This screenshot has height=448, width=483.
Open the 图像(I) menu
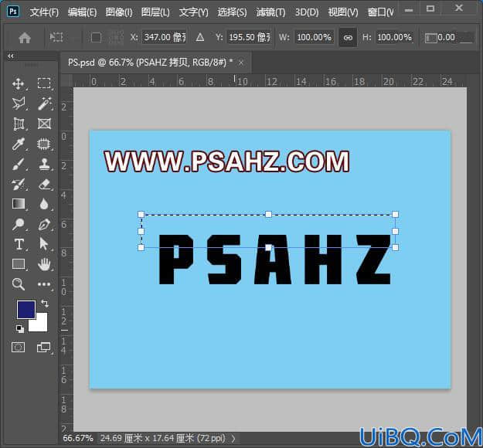(119, 12)
